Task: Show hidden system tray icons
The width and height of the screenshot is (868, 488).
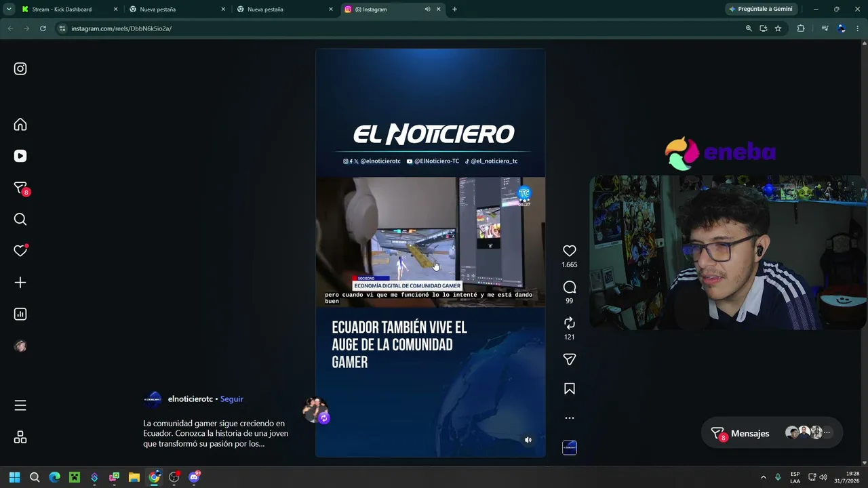Action: click(x=763, y=477)
